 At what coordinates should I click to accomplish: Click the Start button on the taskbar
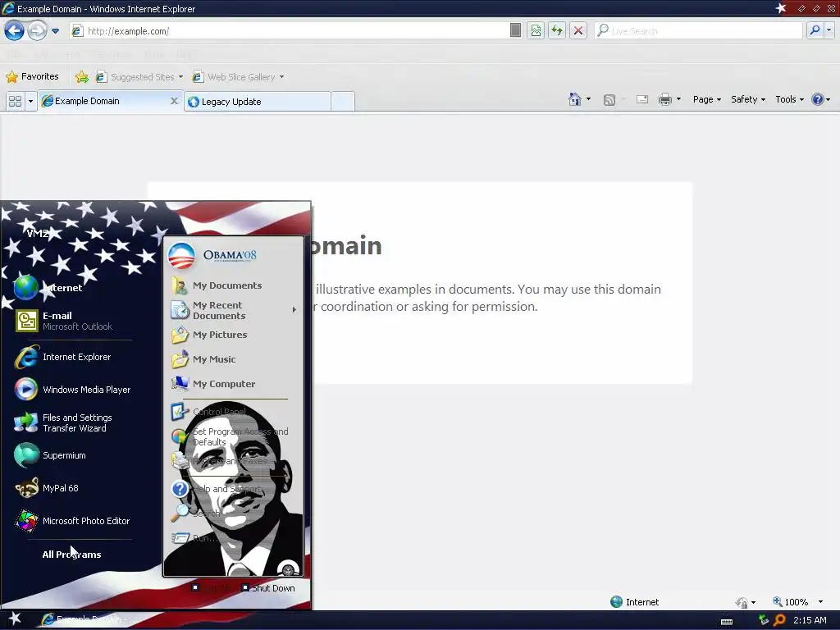[x=15, y=619]
